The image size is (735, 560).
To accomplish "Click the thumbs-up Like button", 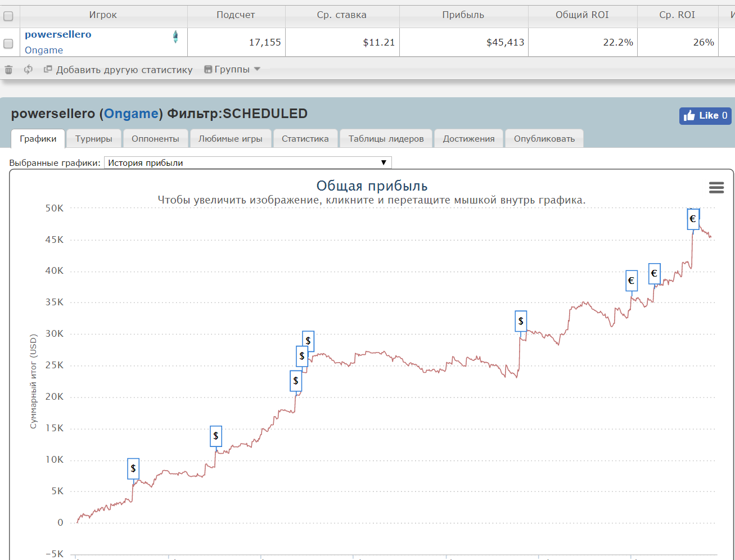I will pos(705,116).
